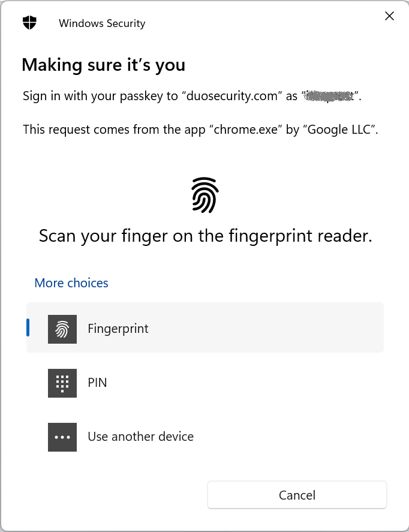
Task: Select the small Fingerprint option icon
Action: tap(62, 329)
